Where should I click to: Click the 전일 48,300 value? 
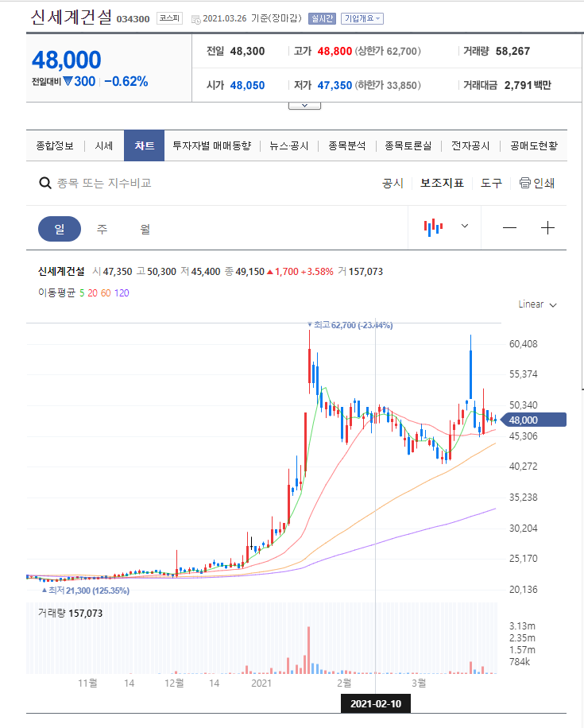[x=247, y=51]
